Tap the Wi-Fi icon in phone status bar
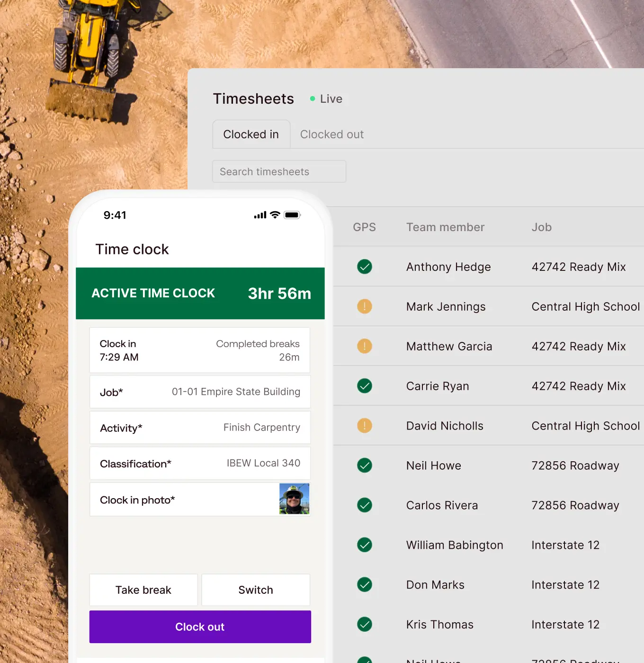The height and width of the screenshot is (663, 644). point(275,215)
